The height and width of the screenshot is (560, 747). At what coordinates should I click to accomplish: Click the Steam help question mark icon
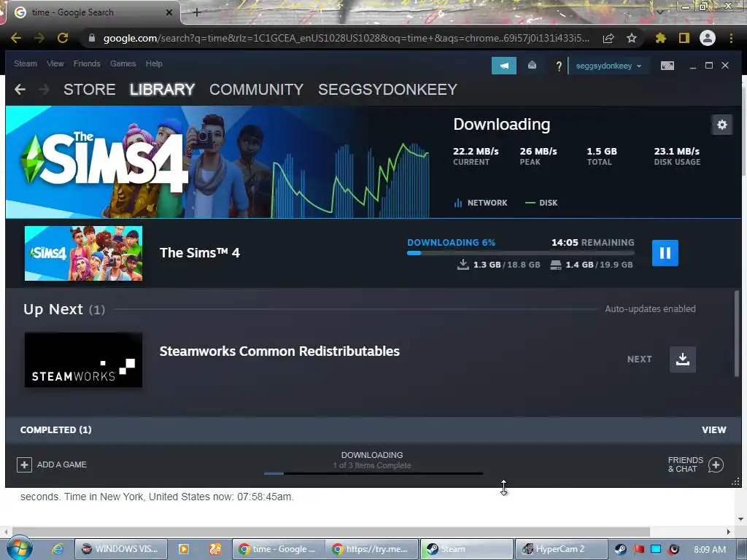click(x=559, y=66)
